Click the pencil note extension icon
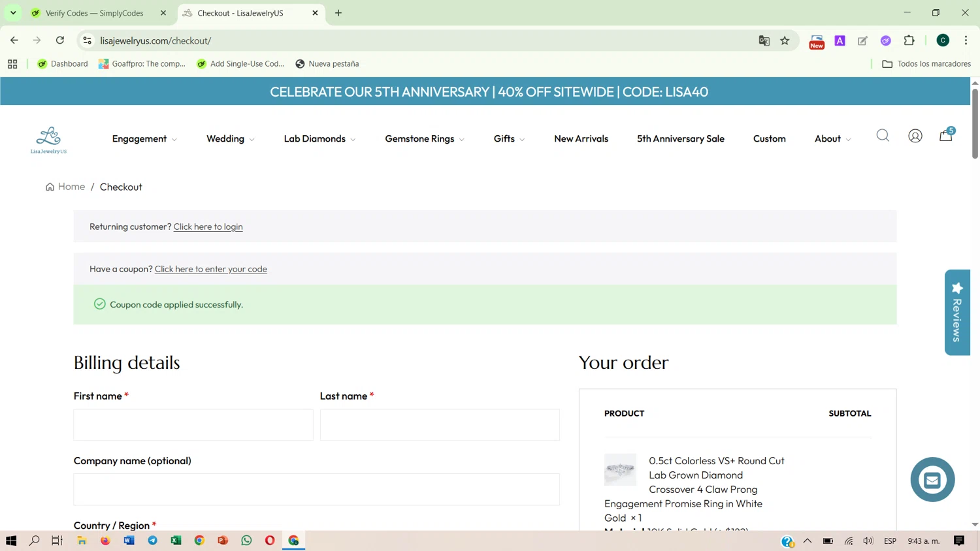This screenshot has height=551, width=980. point(863,40)
